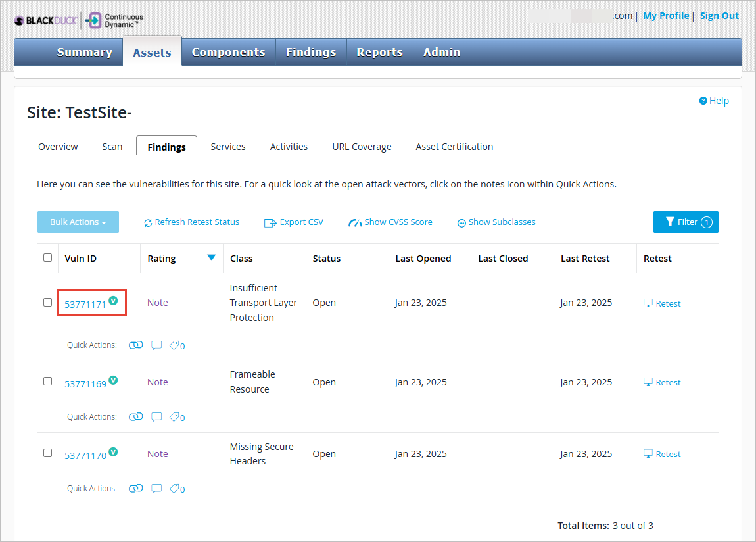Click 'Insufficient Transport Layer Protection' class text
The width and height of the screenshot is (756, 542).
click(263, 303)
